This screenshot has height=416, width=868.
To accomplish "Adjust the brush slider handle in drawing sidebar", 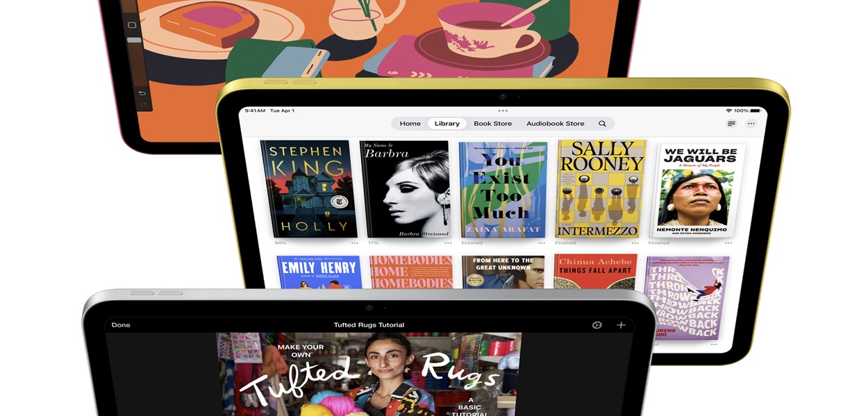I will click(x=134, y=40).
